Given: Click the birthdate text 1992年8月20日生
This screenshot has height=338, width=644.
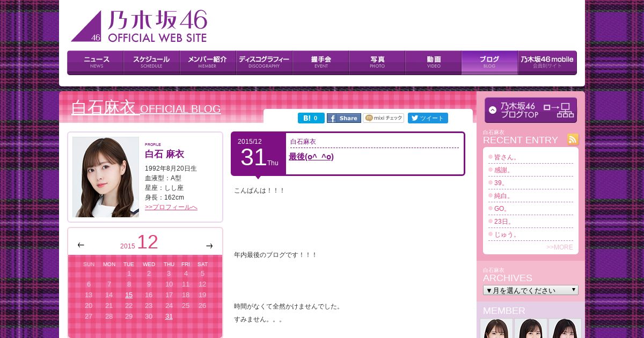Looking at the screenshot, I should click(x=171, y=168).
